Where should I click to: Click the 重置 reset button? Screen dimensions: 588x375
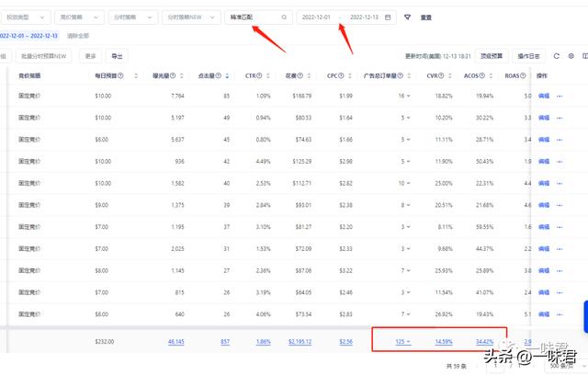click(425, 17)
